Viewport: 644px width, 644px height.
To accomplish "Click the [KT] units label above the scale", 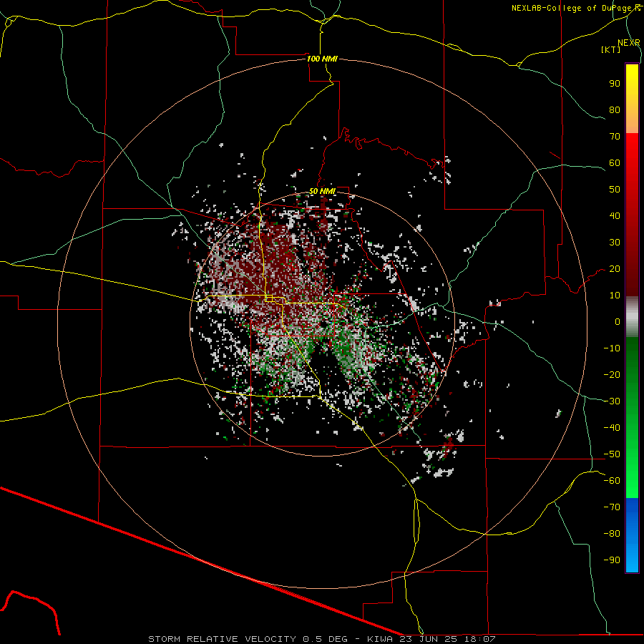I will pyautogui.click(x=611, y=49).
